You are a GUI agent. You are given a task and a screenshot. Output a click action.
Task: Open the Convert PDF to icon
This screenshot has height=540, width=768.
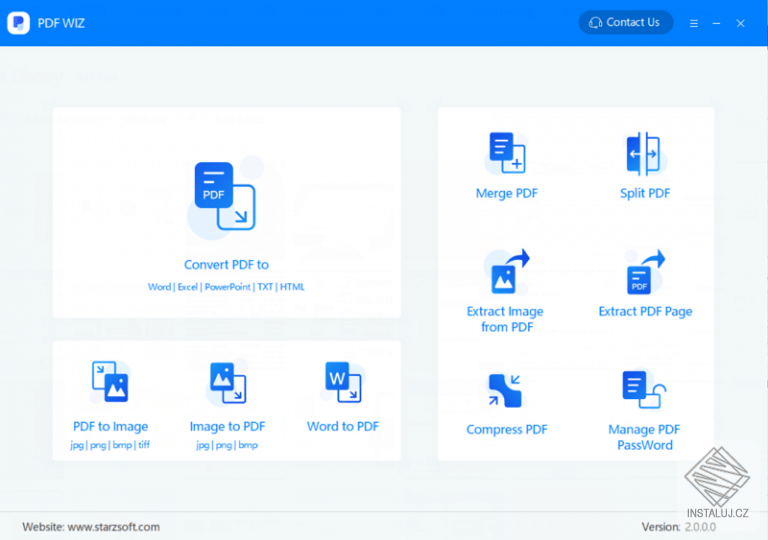[x=225, y=196]
